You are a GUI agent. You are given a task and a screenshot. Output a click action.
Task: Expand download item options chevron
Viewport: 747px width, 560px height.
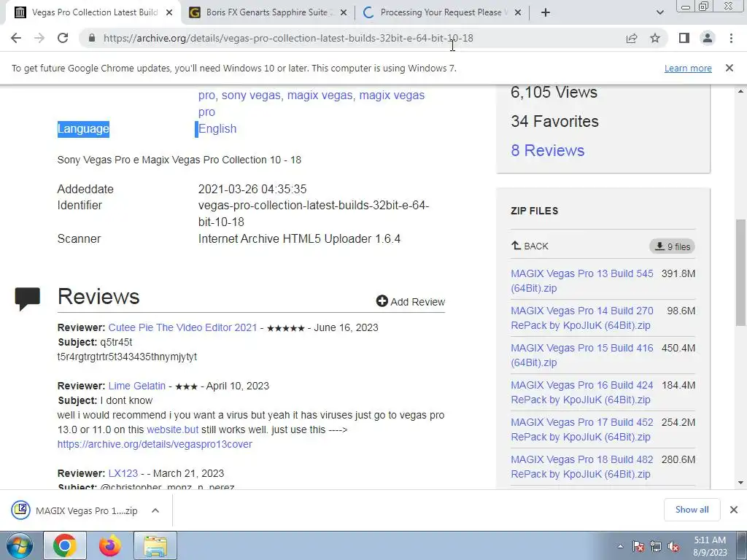[155, 510]
